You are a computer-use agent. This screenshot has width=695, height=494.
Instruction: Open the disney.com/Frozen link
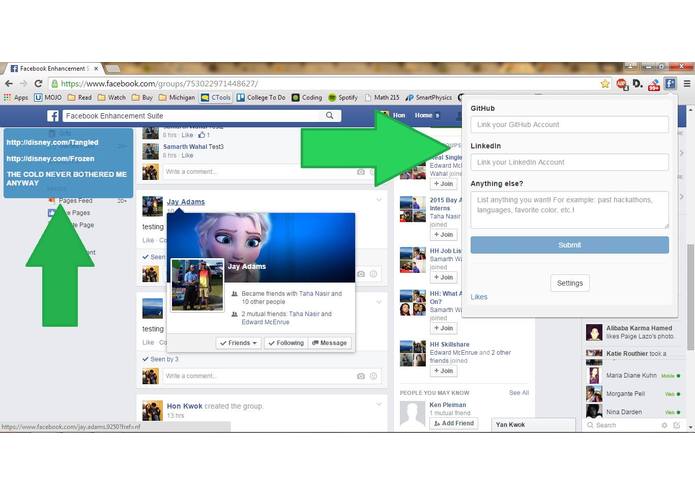point(51,159)
